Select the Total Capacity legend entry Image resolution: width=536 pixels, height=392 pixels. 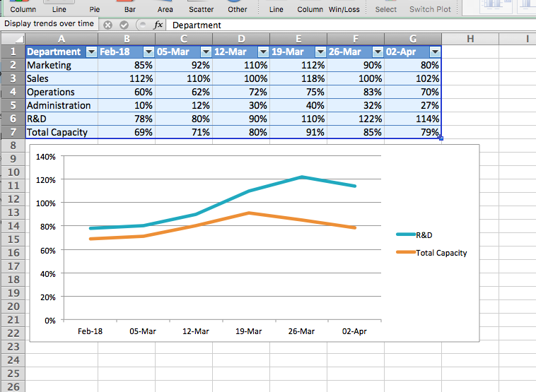pos(431,253)
